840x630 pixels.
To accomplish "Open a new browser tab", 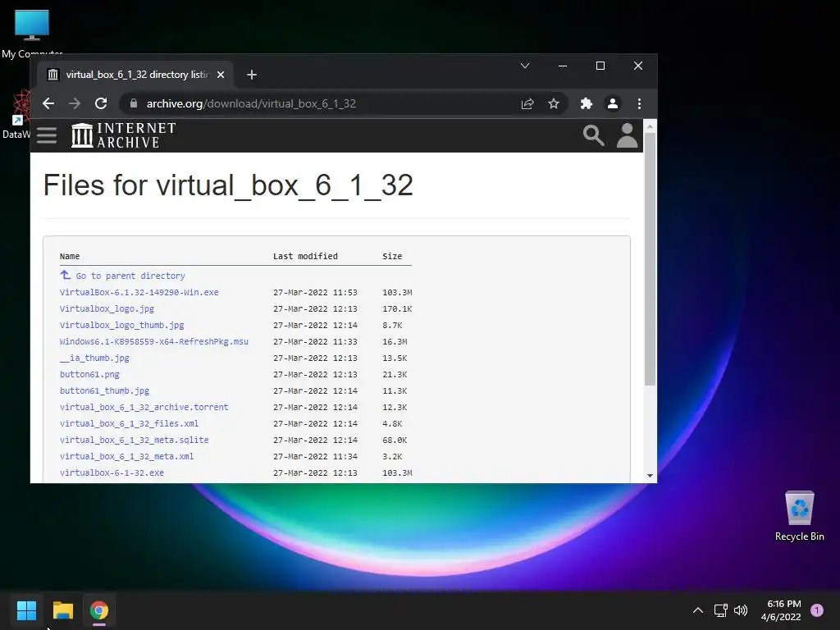I will click(252, 75).
